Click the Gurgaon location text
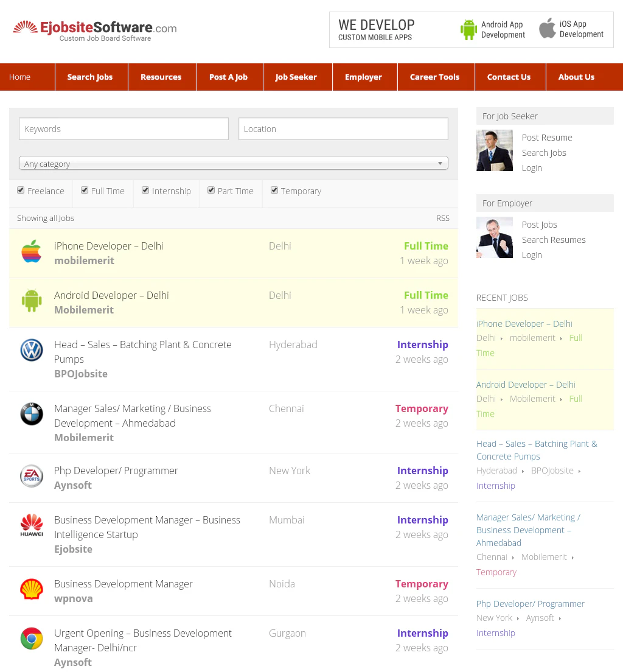Screen dimensions: 623x672 288,634
